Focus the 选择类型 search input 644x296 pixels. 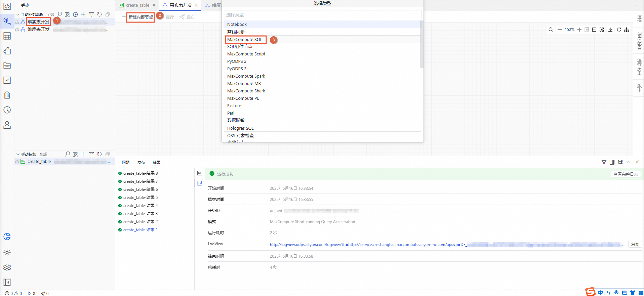pos(322,15)
